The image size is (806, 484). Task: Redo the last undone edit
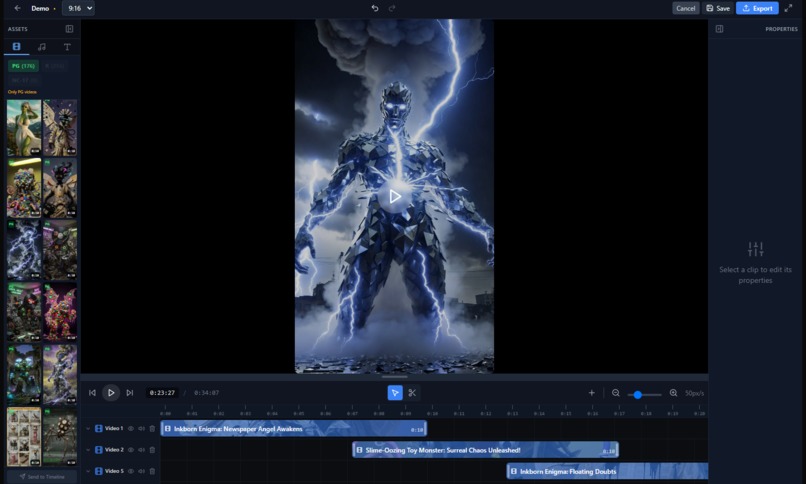point(392,8)
